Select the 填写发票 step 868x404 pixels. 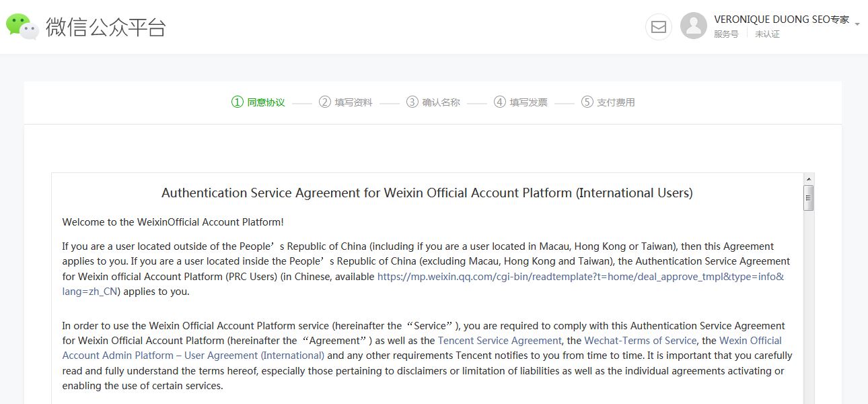pyautogui.click(x=529, y=102)
